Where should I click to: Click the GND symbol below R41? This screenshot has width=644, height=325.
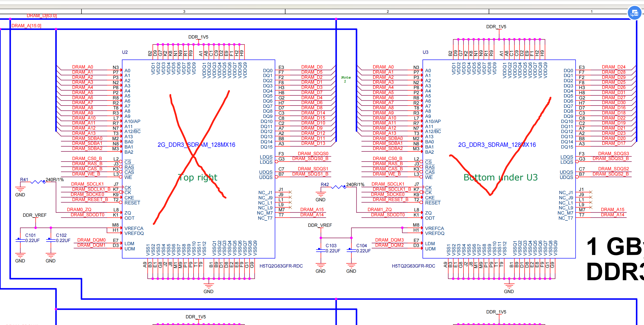20,190
